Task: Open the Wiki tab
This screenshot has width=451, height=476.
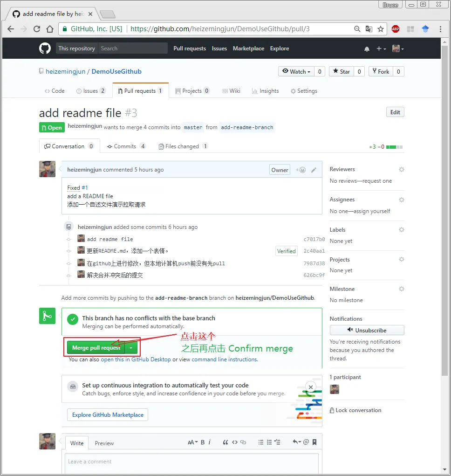Action: 232,91
